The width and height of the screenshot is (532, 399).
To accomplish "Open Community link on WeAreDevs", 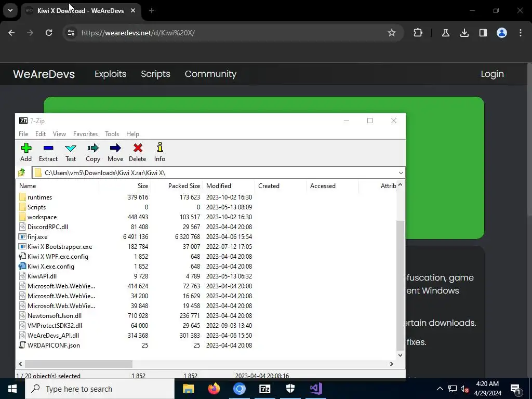I will click(210, 74).
